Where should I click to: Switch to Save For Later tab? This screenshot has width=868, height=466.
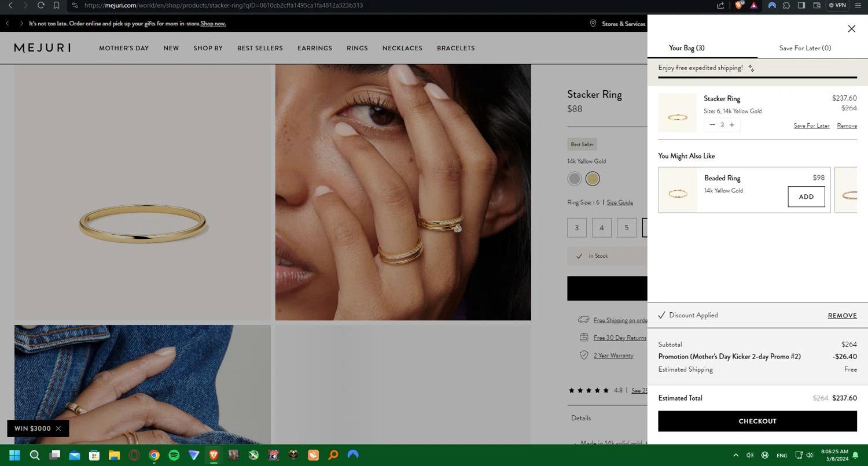pos(805,48)
